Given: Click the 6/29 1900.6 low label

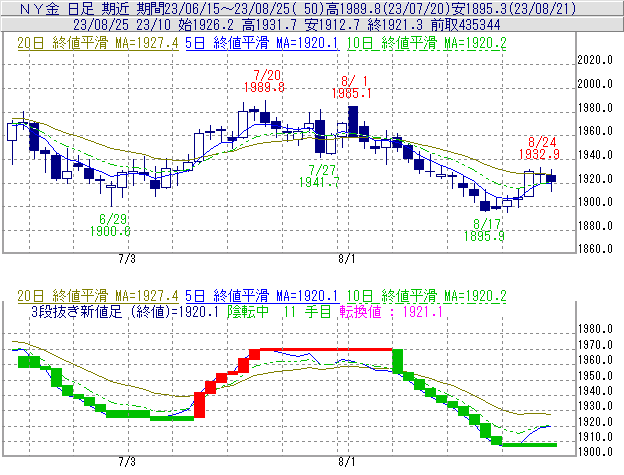Looking at the screenshot, I should coord(110,225).
